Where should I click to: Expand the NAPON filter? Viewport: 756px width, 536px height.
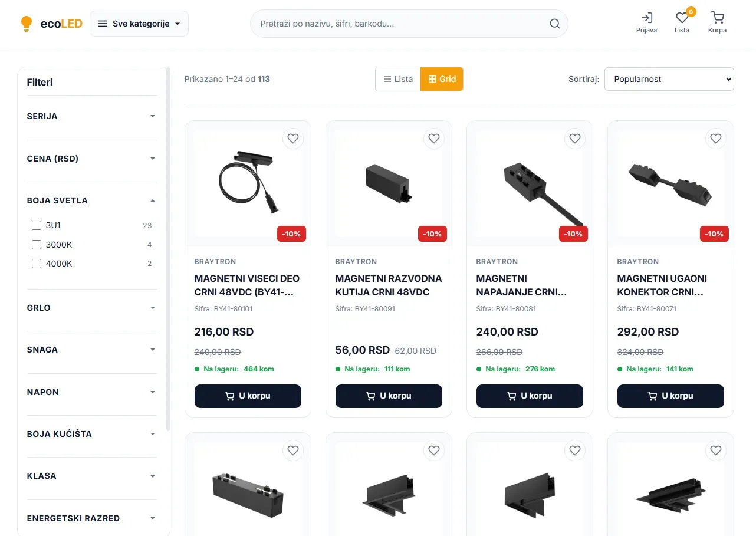(x=92, y=392)
